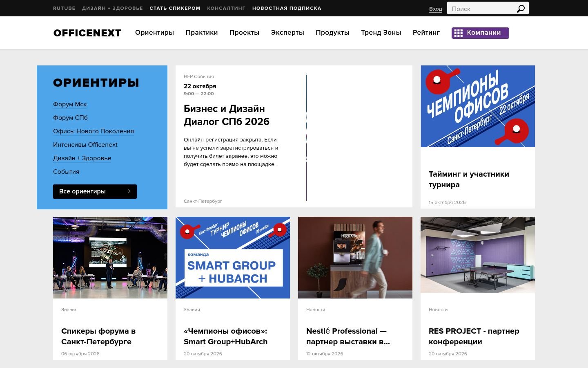This screenshot has width=588, height=368.
Task: Select Продукты in the main navigation
Action: pyautogui.click(x=332, y=33)
